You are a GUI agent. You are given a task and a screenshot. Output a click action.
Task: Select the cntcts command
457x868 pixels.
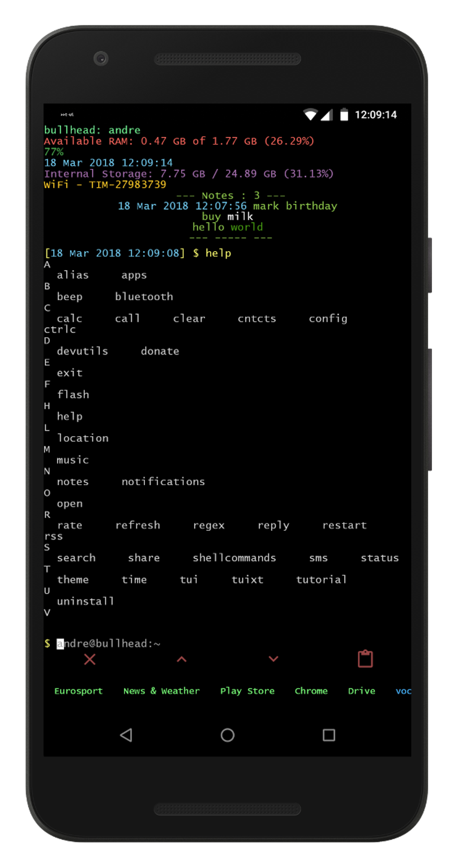click(257, 318)
